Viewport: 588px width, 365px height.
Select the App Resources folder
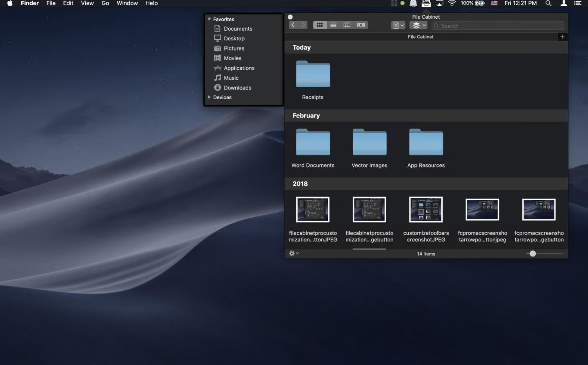tap(426, 142)
